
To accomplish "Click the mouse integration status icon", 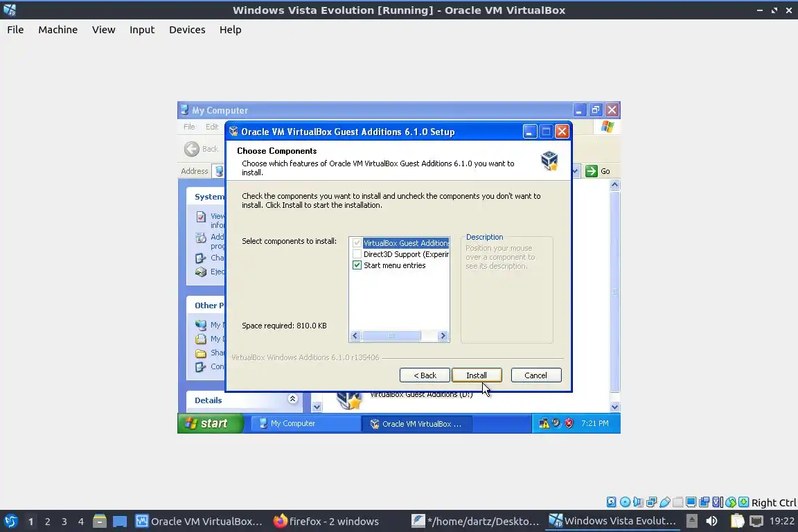I will point(731,502).
